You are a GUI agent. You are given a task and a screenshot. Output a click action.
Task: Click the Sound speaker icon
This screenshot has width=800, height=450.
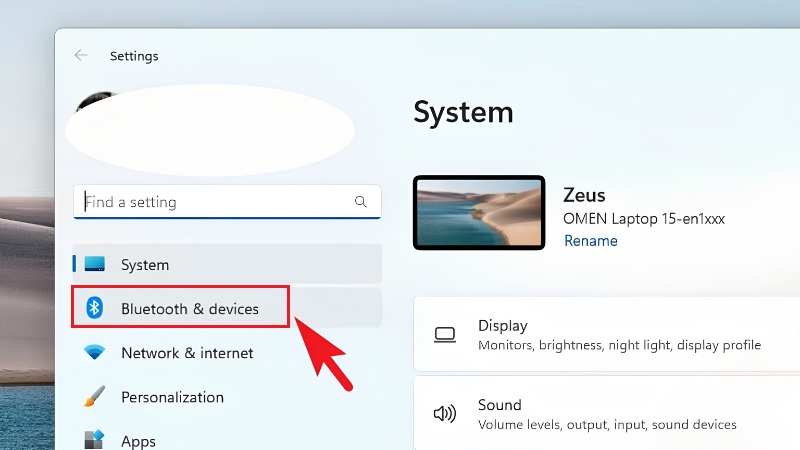pyautogui.click(x=444, y=414)
